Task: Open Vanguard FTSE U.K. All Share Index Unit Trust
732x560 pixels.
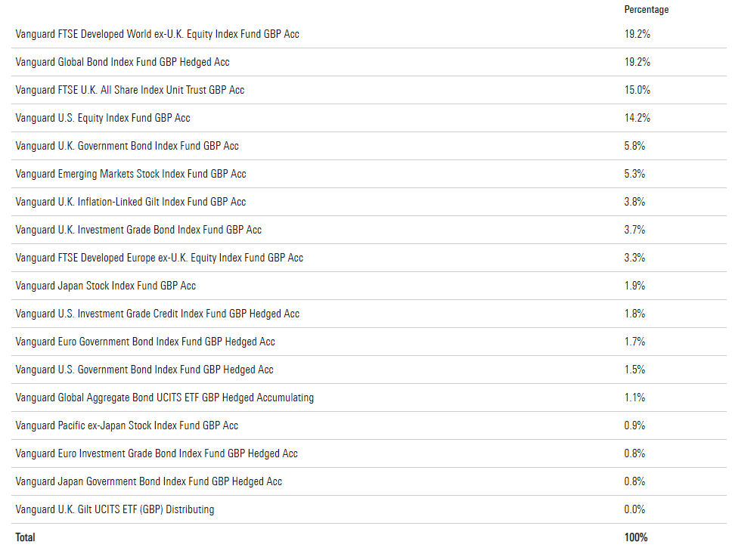Action: [130, 90]
